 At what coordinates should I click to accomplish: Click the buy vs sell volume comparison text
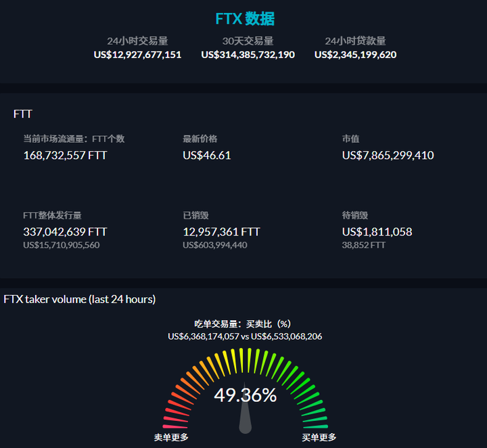245,336
